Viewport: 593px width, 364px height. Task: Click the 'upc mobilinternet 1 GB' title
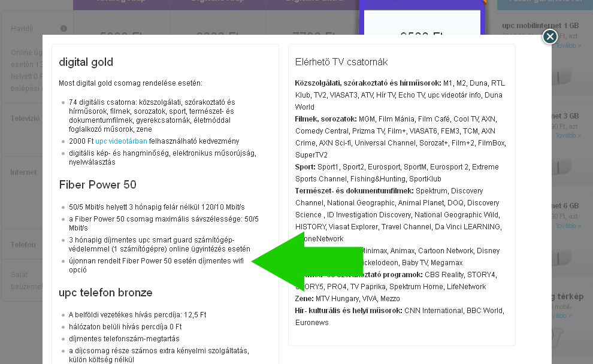pos(540,26)
